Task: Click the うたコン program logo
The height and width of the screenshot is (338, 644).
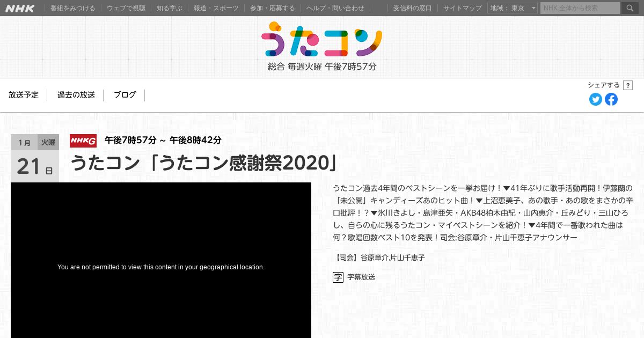Action: 322,39
